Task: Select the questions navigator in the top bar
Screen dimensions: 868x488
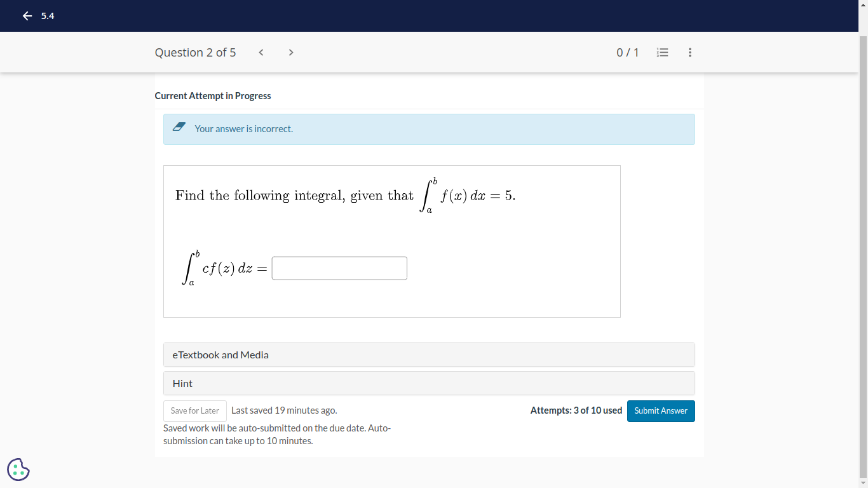Action: pyautogui.click(x=662, y=52)
